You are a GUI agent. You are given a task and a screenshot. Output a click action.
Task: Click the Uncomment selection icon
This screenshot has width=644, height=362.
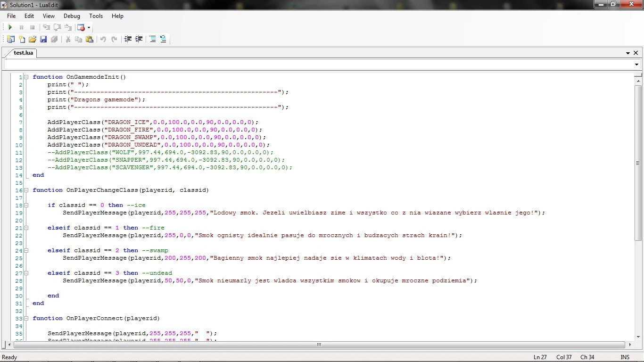pos(163,39)
